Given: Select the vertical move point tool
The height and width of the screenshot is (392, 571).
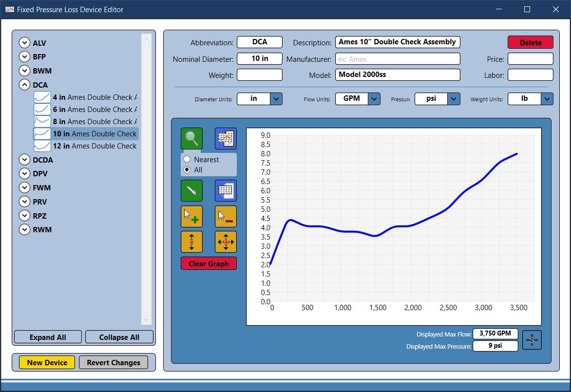Looking at the screenshot, I should pos(191,242).
